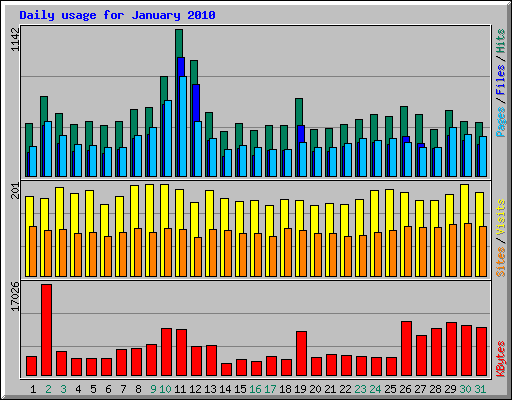Click day label 1 on the axis
The width and height of the screenshot is (512, 400).
point(33,389)
